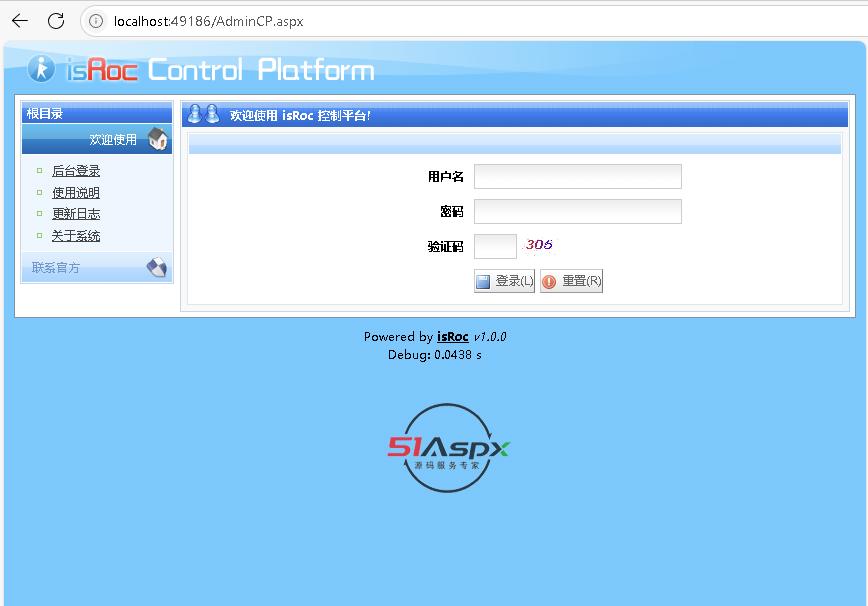
Task: Click the isRoc logo icon in header
Action: pos(42,69)
